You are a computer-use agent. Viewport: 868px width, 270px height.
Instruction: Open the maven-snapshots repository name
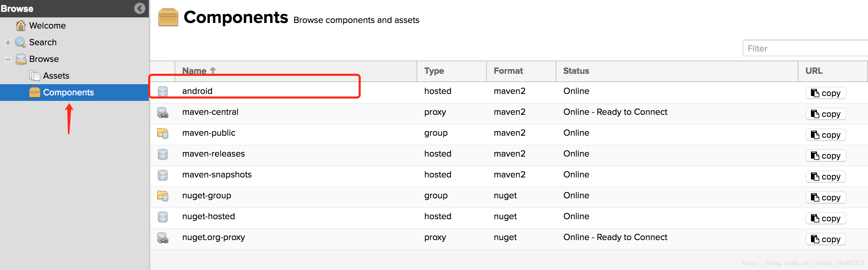[217, 175]
